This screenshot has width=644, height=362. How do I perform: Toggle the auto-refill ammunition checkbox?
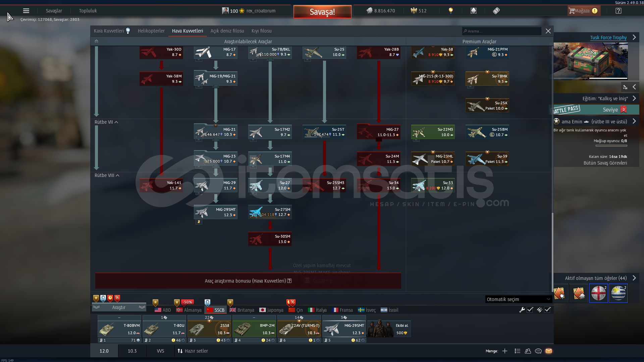[x=547, y=310]
